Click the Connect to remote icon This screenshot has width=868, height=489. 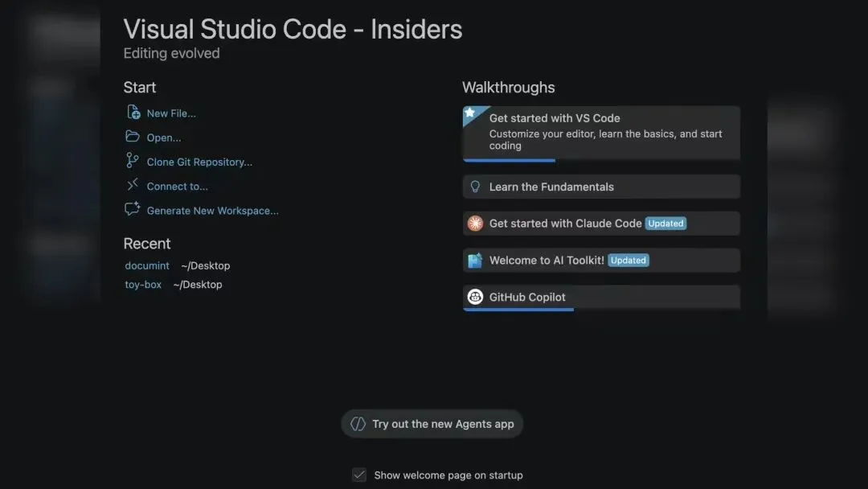click(x=133, y=185)
